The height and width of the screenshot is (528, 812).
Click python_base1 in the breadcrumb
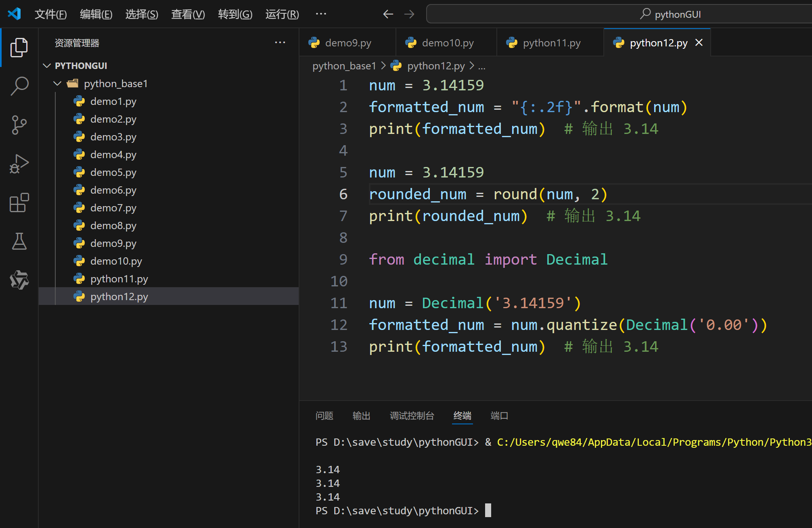coord(344,66)
